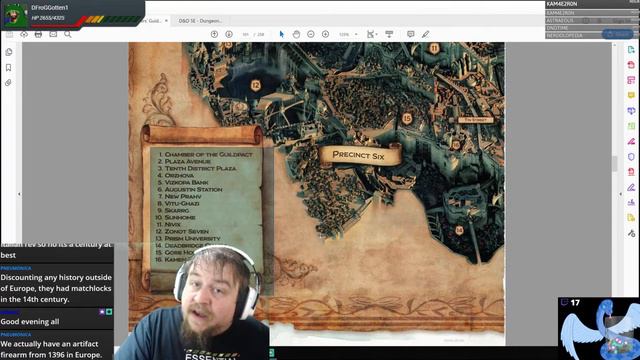This screenshot has height=360, width=640.
Task: Click the scrolling mode toolbar icon
Action: click(389, 34)
